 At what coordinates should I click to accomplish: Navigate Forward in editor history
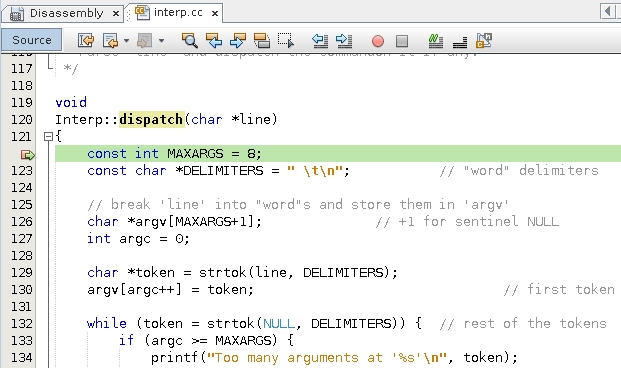(145, 40)
